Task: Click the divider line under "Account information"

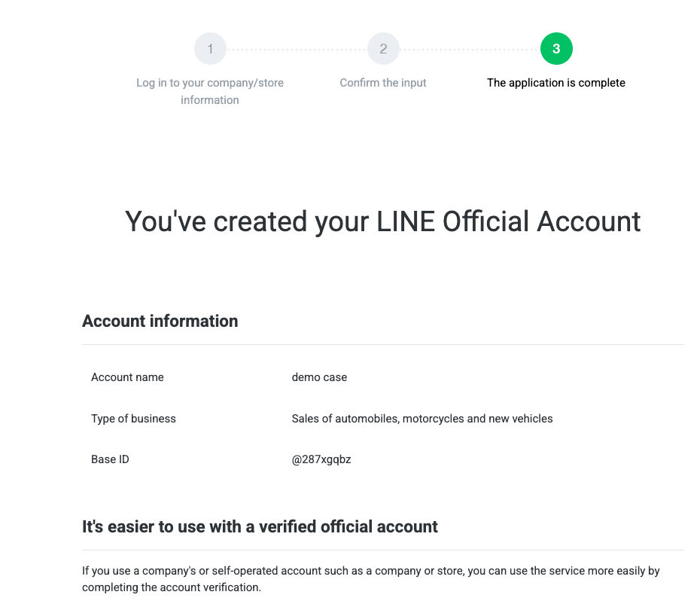Action: pyautogui.click(x=382, y=344)
